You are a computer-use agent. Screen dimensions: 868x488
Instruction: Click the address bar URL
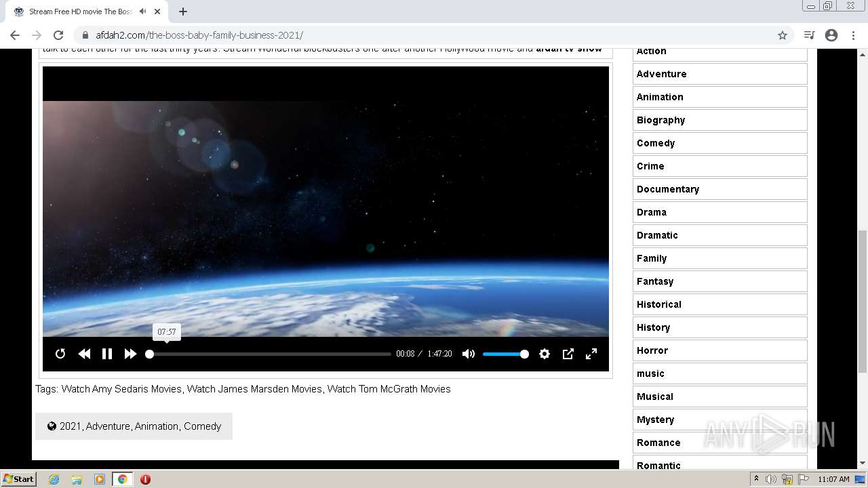click(x=199, y=35)
